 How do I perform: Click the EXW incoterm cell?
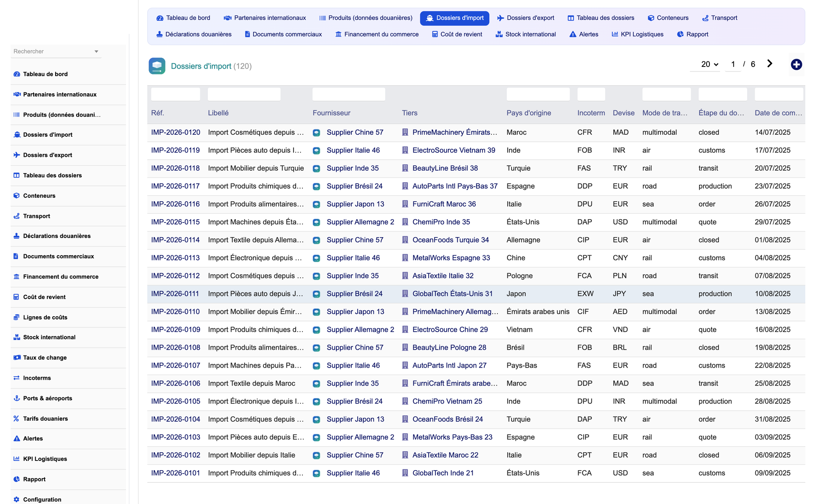pyautogui.click(x=585, y=294)
